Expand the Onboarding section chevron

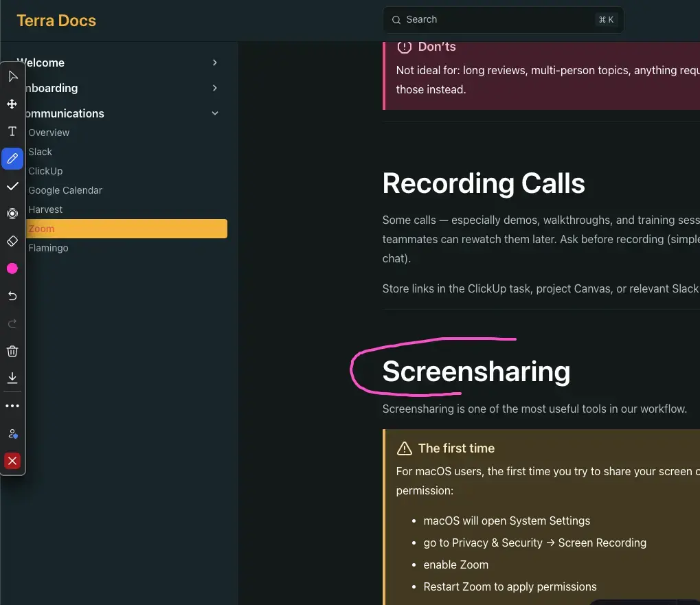point(215,88)
